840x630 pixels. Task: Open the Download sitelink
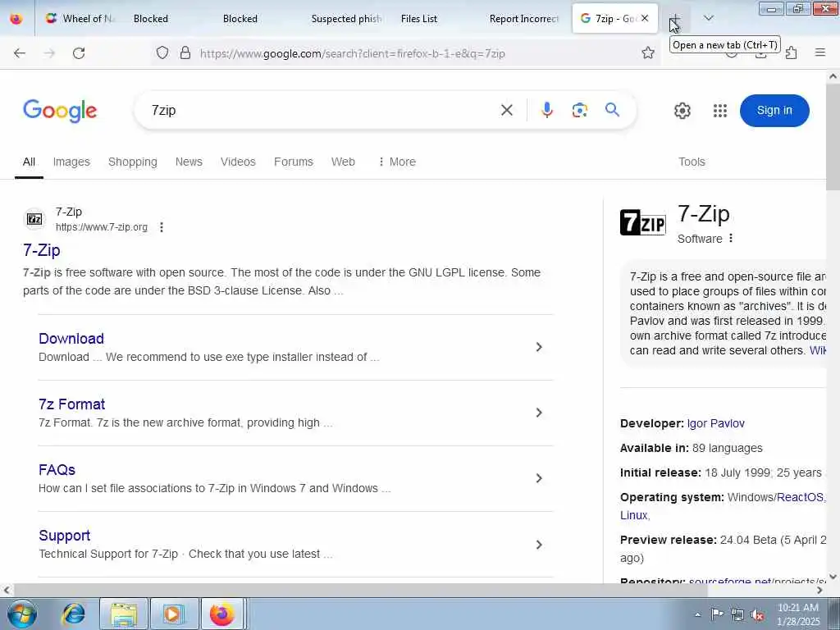(71, 339)
